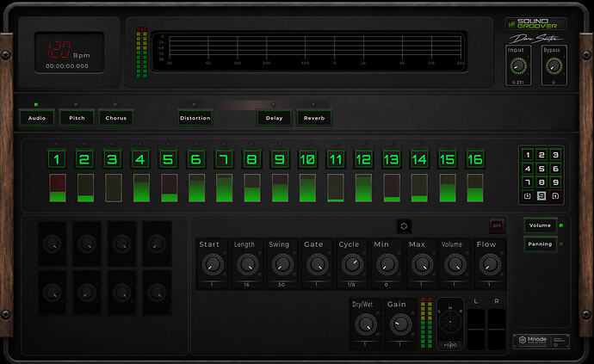Click the stereo panner circle display
The width and height of the screenshot is (594, 364).
point(450,322)
